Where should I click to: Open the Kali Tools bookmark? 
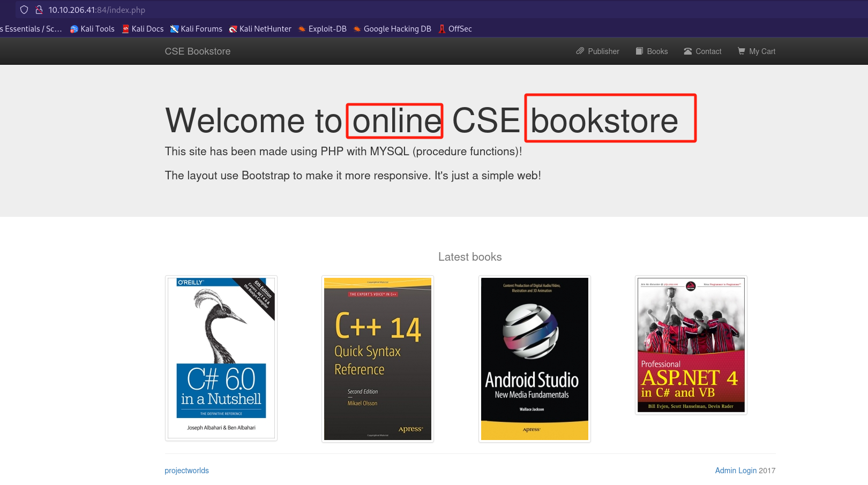click(x=92, y=29)
